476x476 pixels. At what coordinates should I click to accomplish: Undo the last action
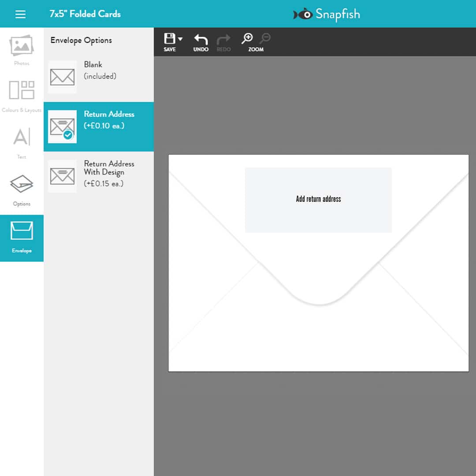[x=201, y=40]
